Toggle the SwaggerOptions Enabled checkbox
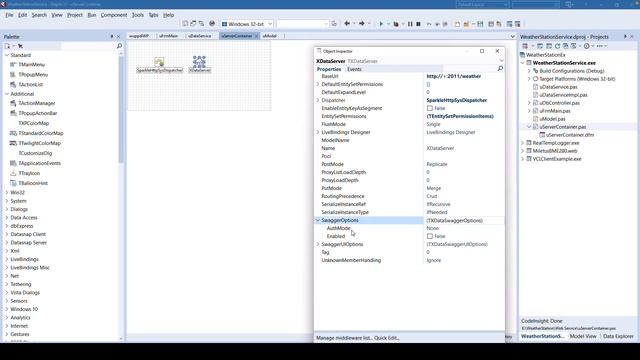The width and height of the screenshot is (640, 360). click(x=430, y=236)
